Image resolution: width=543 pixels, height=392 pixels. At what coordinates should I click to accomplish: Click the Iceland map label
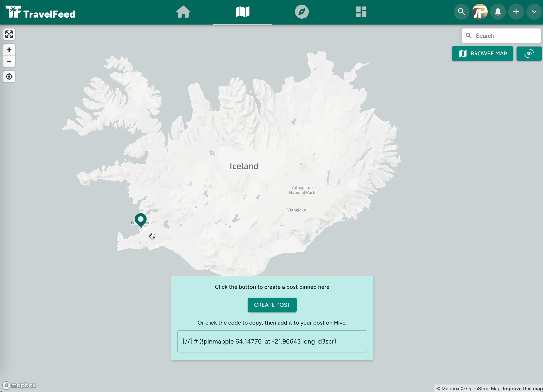point(244,166)
